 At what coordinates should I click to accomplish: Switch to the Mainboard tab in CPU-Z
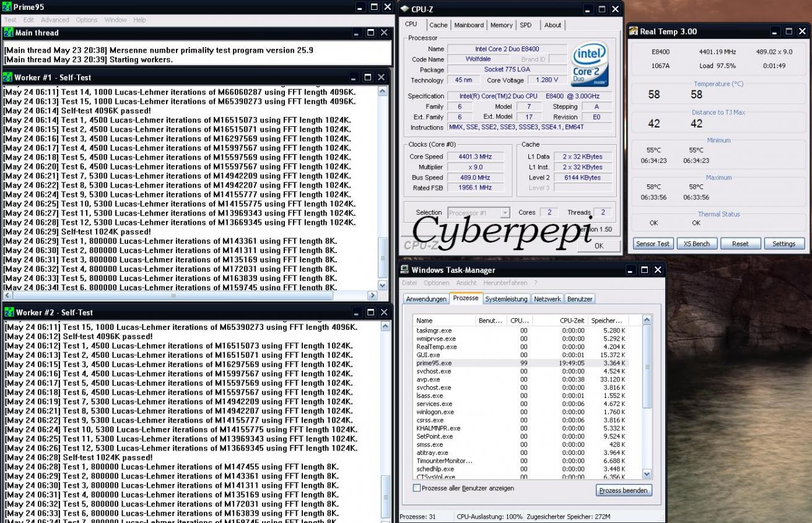(469, 25)
